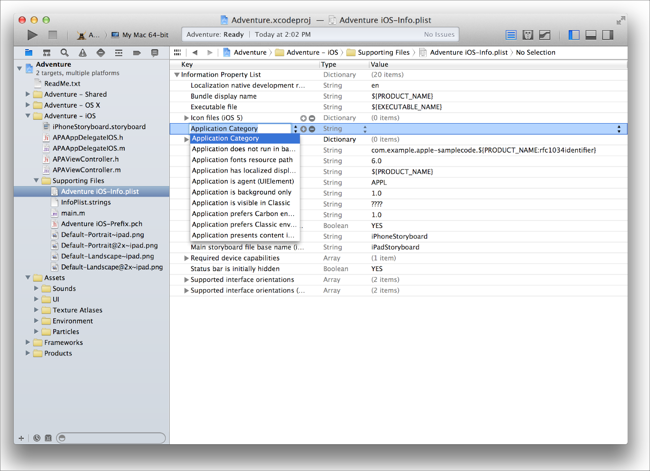
Task: Show the Symbol navigator
Action: tap(46, 53)
